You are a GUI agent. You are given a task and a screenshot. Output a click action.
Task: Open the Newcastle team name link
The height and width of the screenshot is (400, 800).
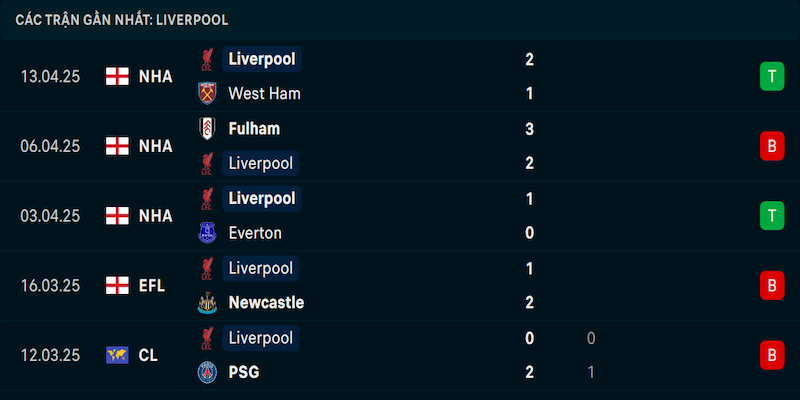point(266,303)
